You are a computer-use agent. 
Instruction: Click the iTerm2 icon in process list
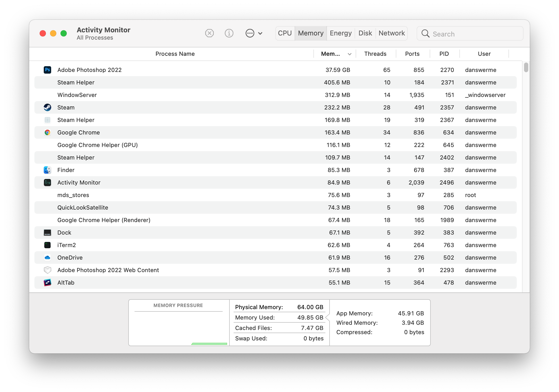(47, 245)
